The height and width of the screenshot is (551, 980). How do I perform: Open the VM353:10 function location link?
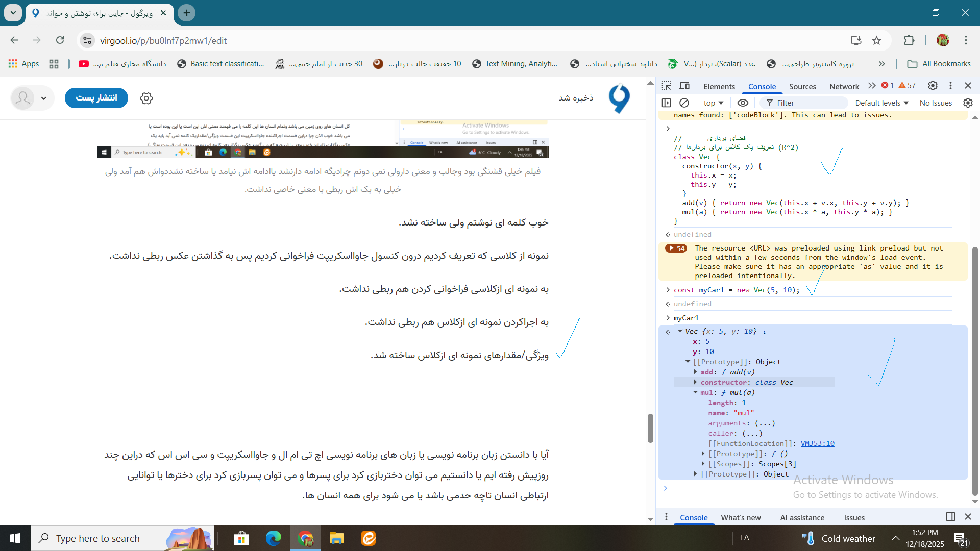click(817, 443)
